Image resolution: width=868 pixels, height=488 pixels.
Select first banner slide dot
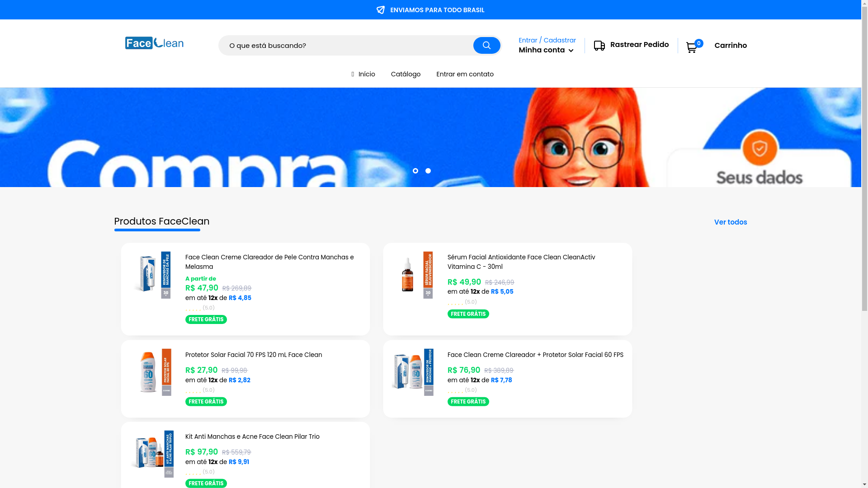[x=415, y=171]
